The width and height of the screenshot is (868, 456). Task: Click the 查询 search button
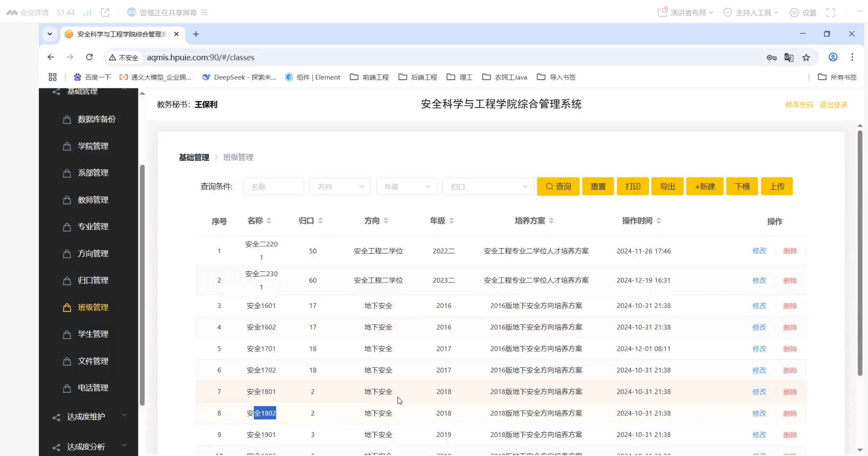pyautogui.click(x=558, y=186)
